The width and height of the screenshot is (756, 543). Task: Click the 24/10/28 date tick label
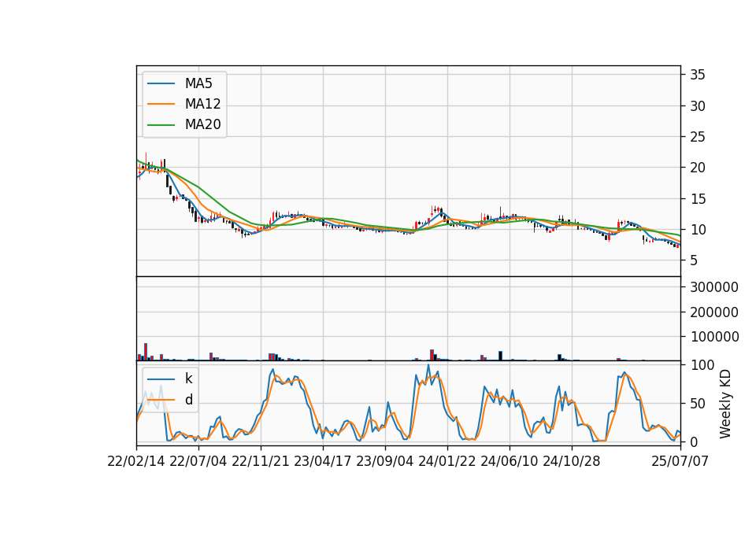point(572,461)
